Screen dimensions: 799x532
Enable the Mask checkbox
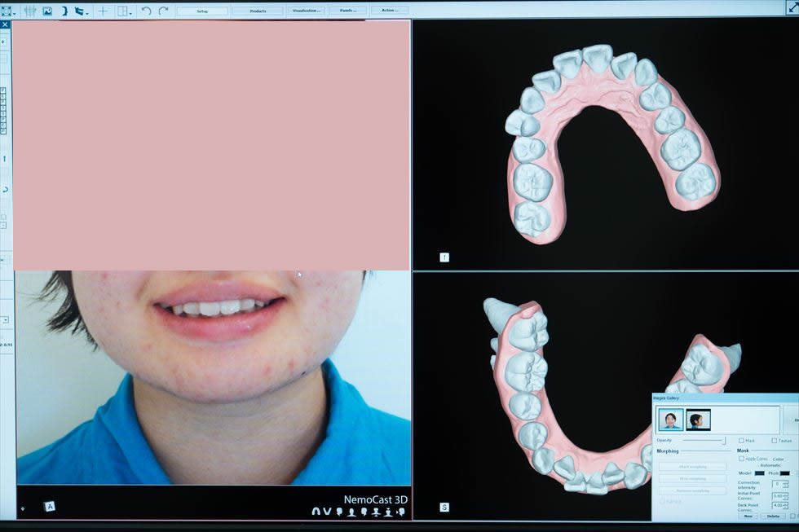click(741, 441)
